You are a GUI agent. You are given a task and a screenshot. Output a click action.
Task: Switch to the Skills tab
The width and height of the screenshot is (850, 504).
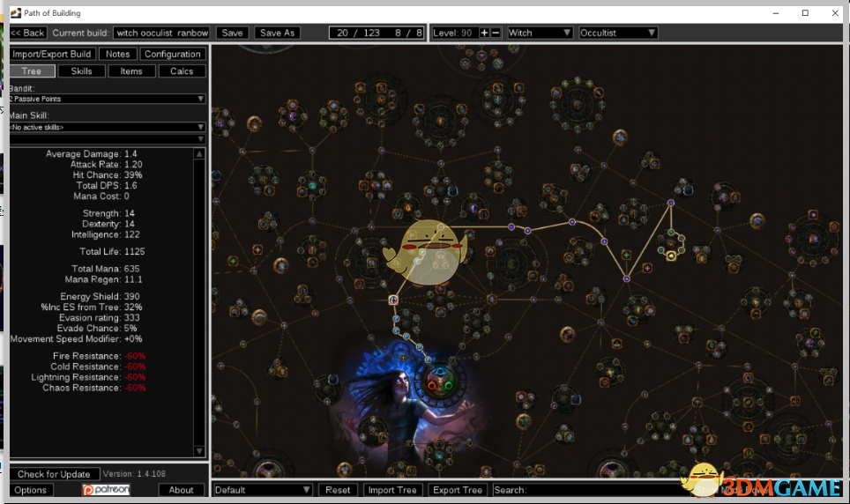[x=81, y=71]
